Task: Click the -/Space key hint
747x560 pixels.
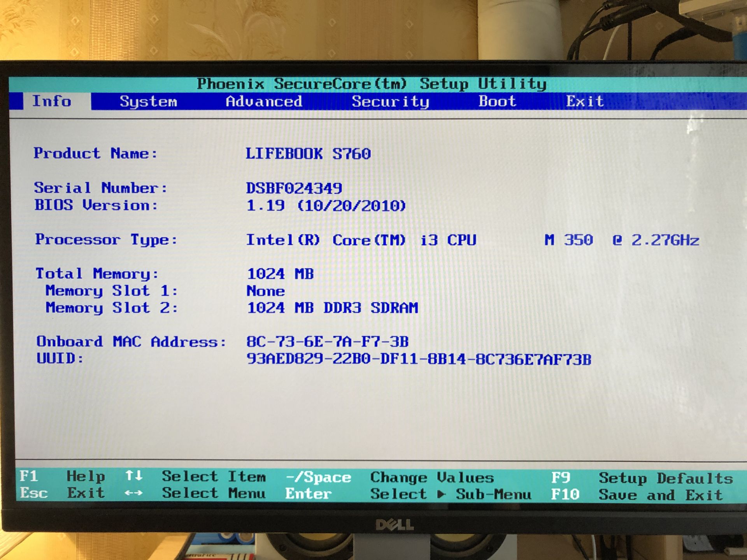Action: pos(318,477)
